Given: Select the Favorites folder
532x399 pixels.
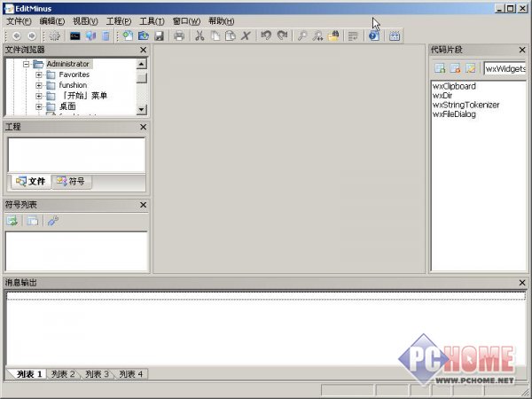Looking at the screenshot, I should [x=74, y=74].
